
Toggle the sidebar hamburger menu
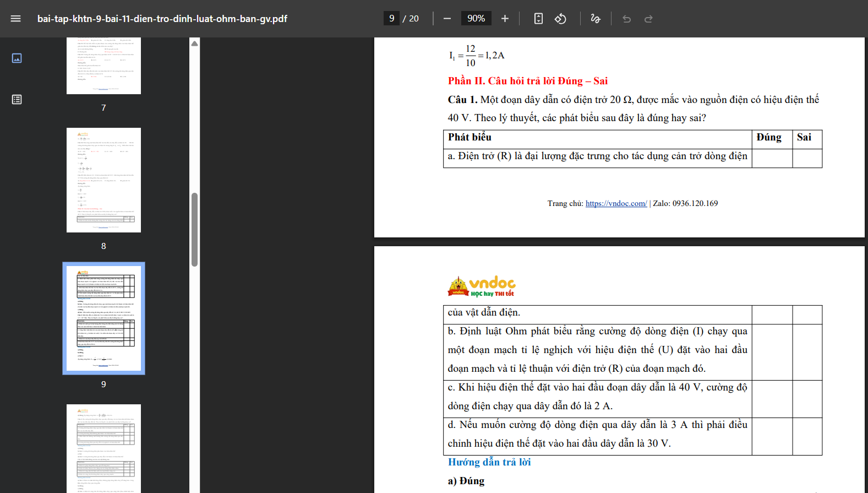click(15, 19)
